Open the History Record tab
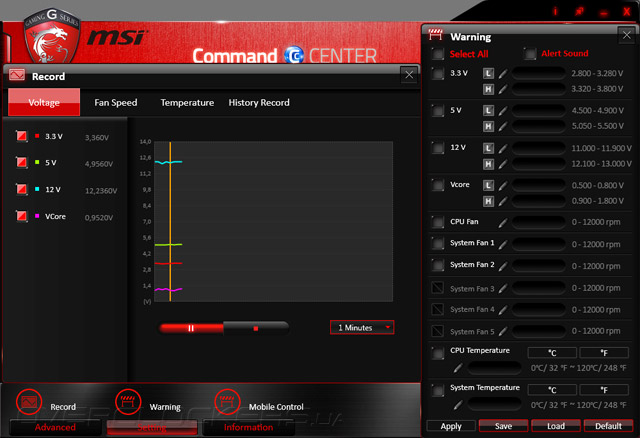This screenshot has width=640, height=438. coord(259,102)
